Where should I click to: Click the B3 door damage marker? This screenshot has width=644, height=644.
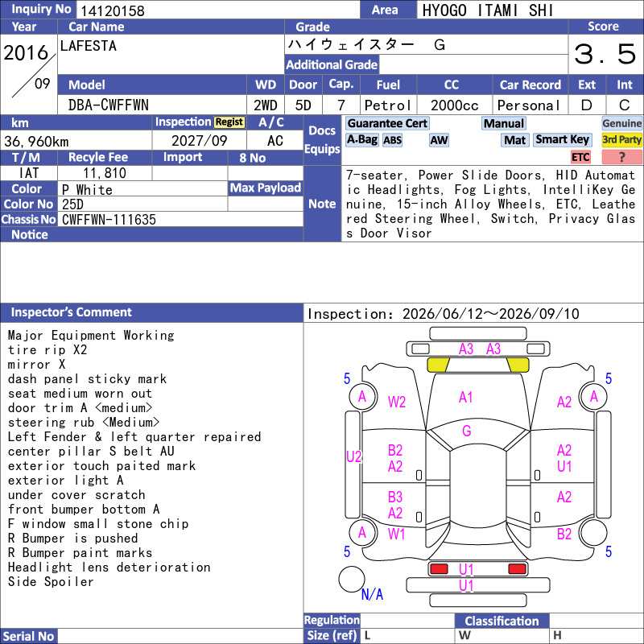[x=395, y=497]
